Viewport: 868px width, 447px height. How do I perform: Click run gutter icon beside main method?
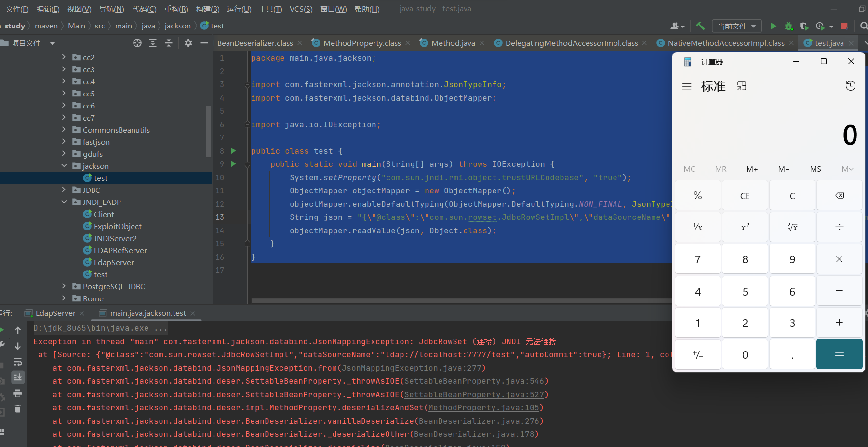point(233,164)
